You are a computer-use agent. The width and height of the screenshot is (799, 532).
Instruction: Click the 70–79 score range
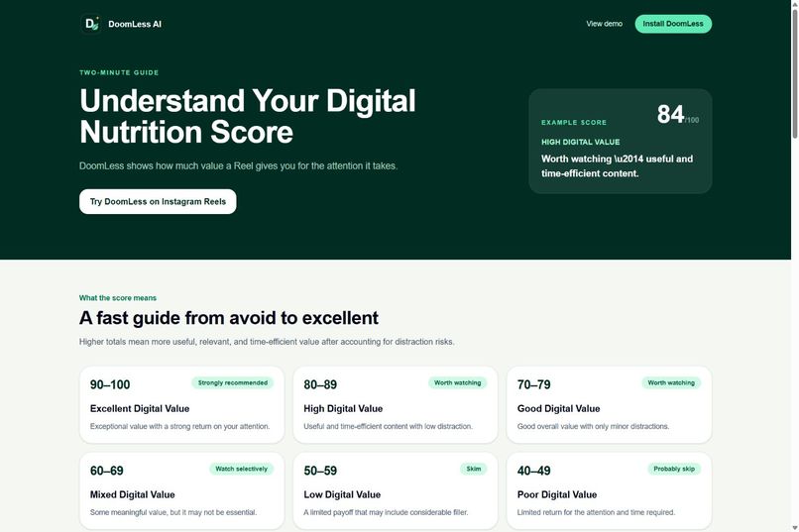coord(533,384)
